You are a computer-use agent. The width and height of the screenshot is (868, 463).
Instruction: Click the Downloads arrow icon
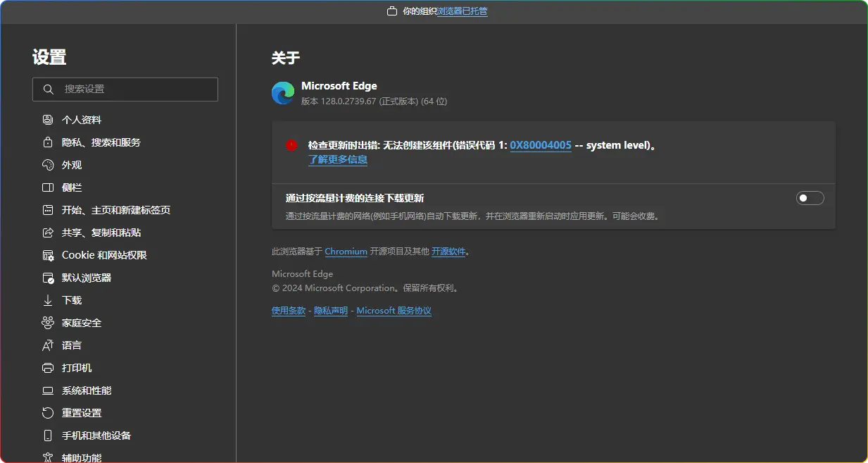pyautogui.click(x=48, y=300)
